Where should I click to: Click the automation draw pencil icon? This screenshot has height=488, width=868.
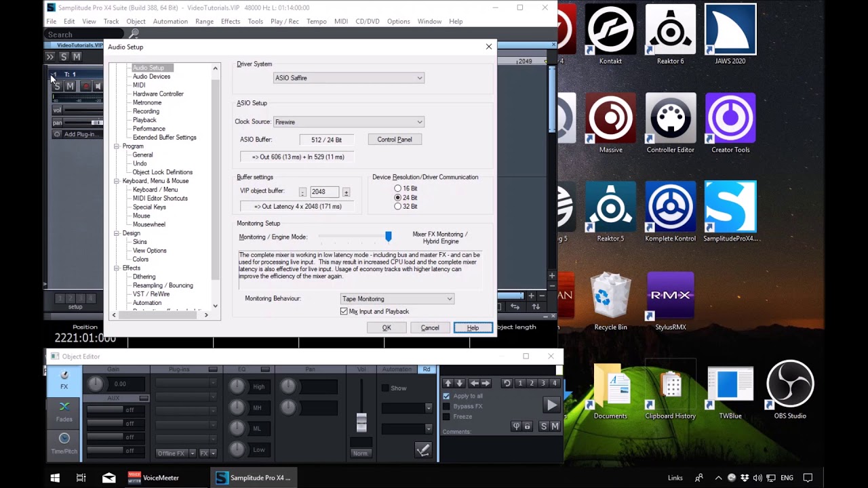(x=422, y=449)
